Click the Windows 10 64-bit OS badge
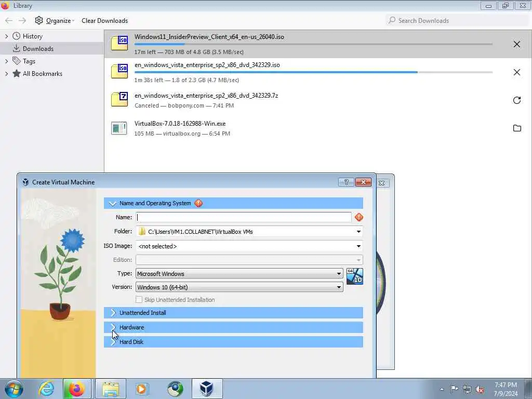Viewport: 532px width, 399px height. click(x=354, y=276)
